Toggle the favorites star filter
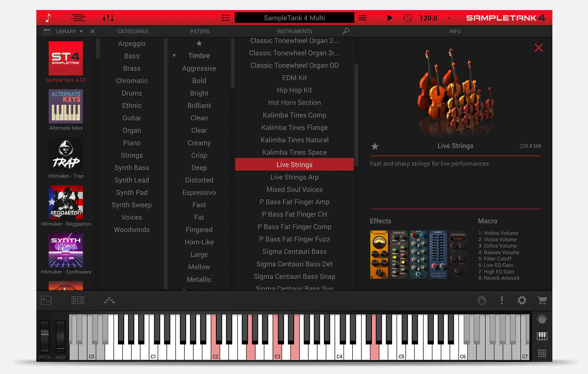 [x=199, y=43]
